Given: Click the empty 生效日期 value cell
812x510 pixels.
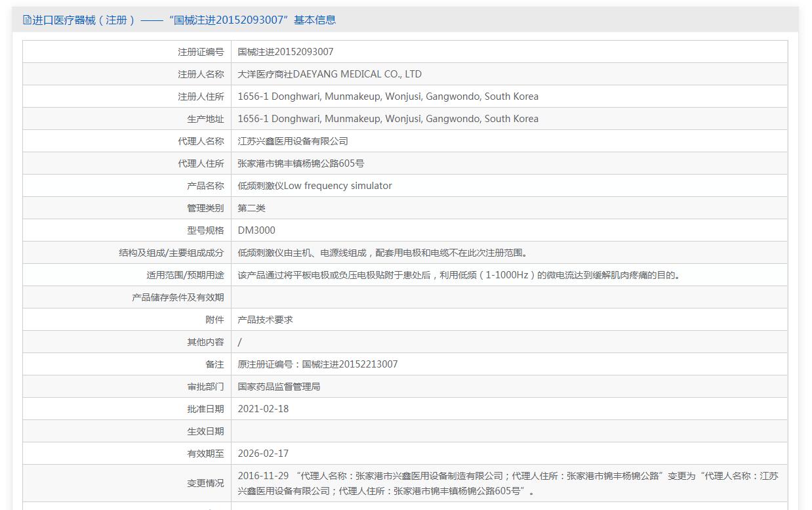Looking at the screenshot, I should pos(509,431).
